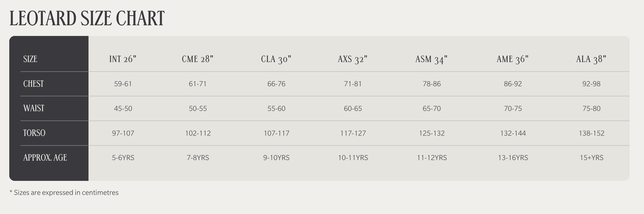Click the SIZE row label

click(30, 59)
